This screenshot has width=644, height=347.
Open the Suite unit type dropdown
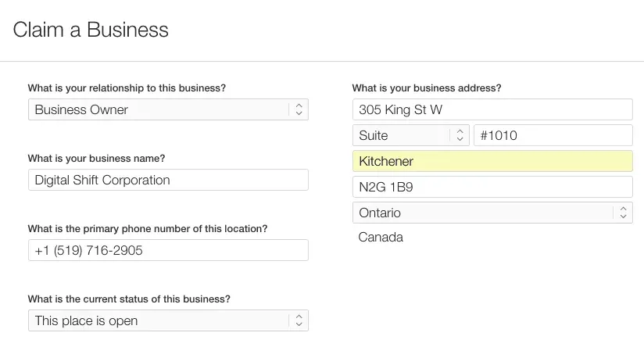tap(402, 135)
